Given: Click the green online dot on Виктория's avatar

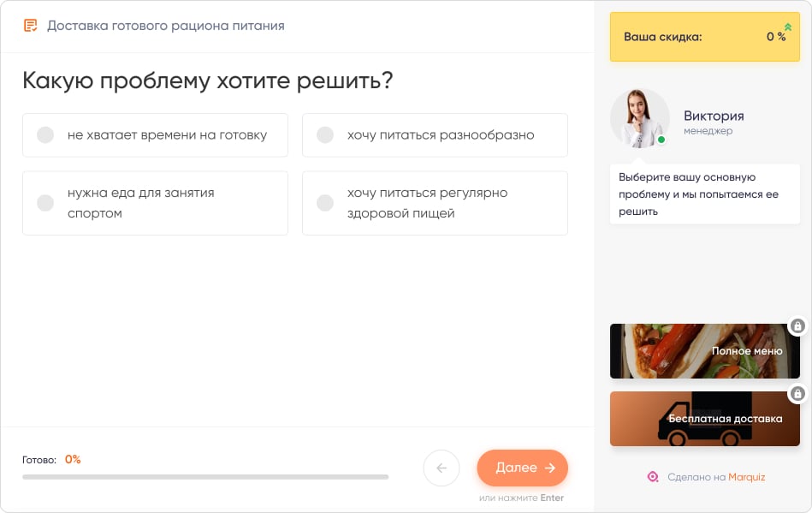Looking at the screenshot, I should [662, 139].
